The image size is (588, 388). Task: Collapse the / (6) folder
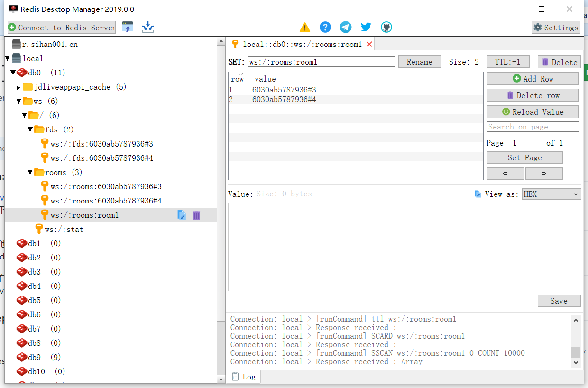click(25, 116)
